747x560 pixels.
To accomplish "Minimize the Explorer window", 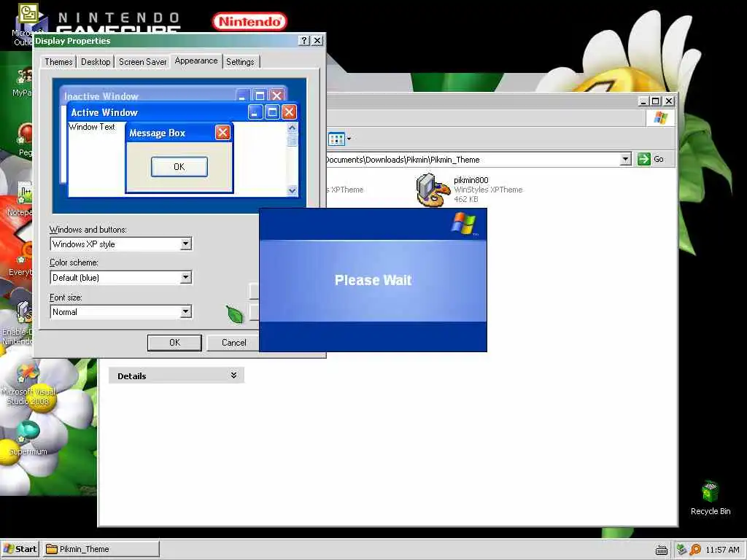I will [643, 101].
